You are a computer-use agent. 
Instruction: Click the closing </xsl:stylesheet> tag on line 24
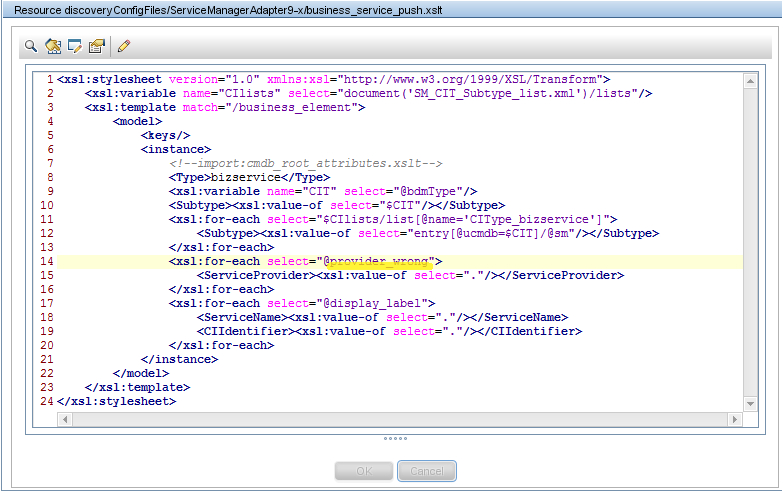point(117,401)
